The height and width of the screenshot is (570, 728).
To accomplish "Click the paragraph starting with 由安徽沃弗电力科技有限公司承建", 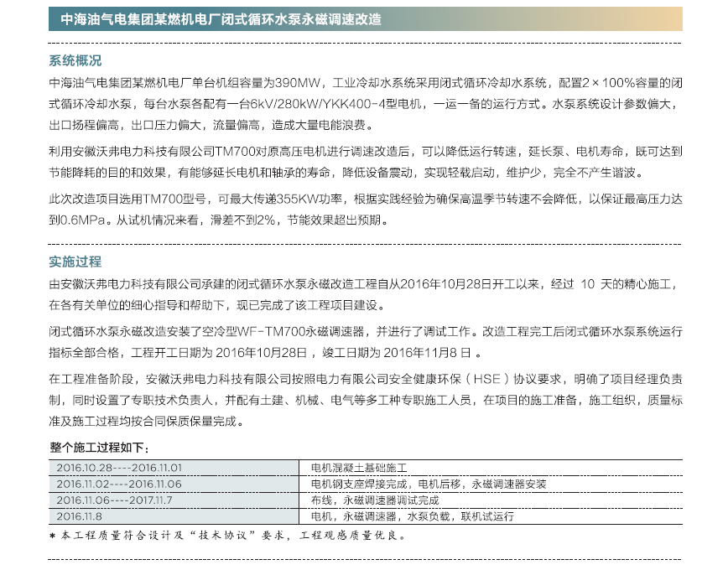I will [364, 293].
